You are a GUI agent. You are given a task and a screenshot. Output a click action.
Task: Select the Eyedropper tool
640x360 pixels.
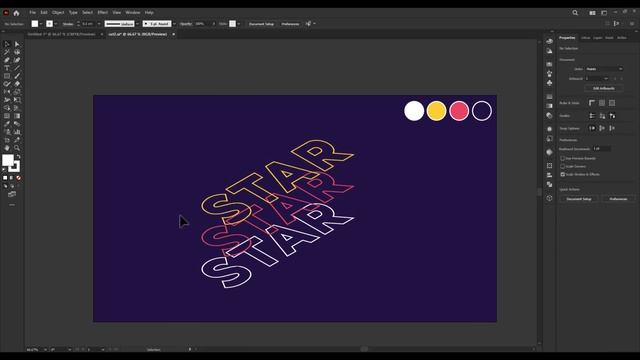(x=7, y=124)
